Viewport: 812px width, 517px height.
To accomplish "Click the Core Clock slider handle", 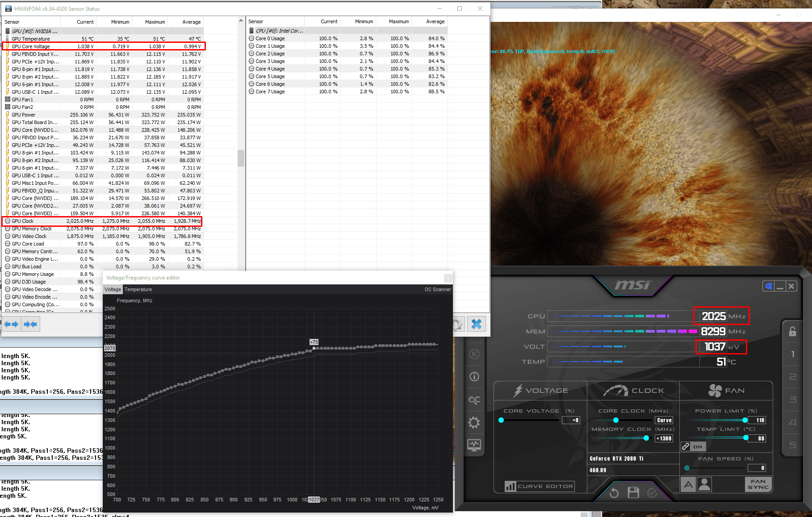I will (x=616, y=420).
